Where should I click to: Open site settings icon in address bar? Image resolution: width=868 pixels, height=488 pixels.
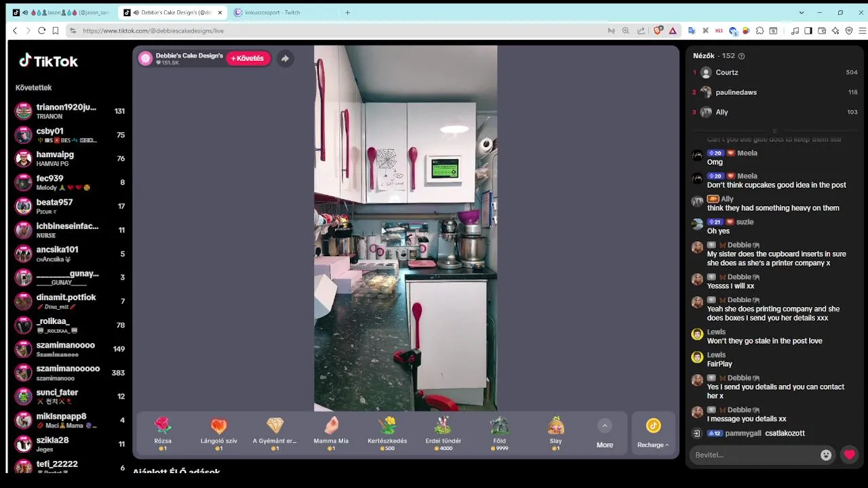[x=73, y=30]
